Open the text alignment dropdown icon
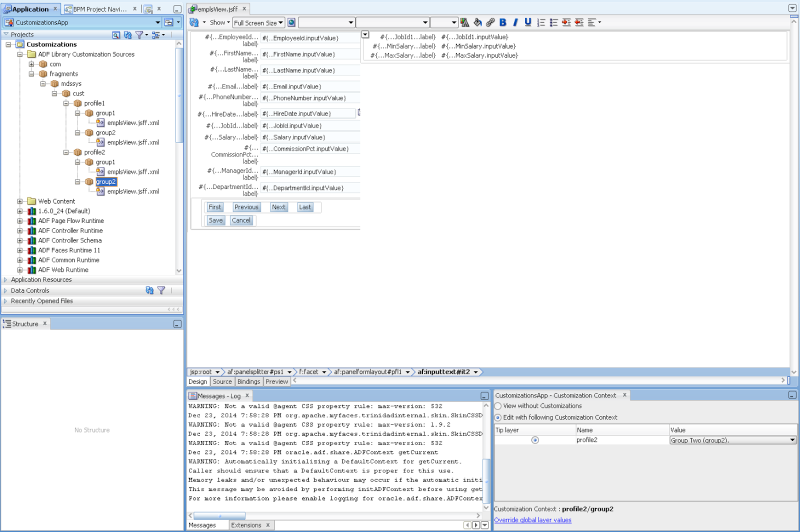The height and width of the screenshot is (532, 800). point(594,22)
